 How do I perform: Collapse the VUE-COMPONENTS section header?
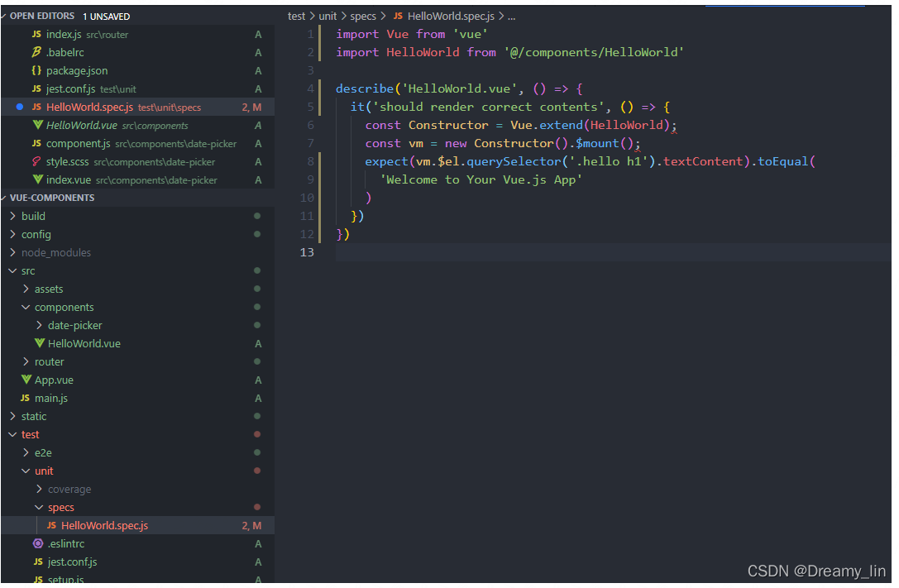point(4,198)
